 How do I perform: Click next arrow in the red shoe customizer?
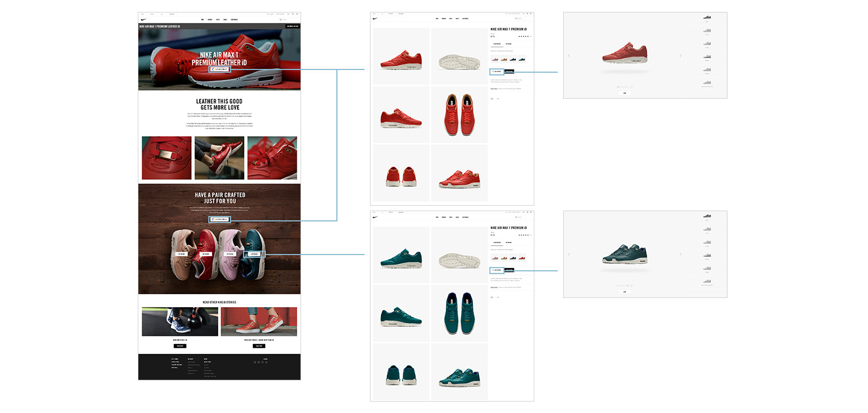(681, 55)
